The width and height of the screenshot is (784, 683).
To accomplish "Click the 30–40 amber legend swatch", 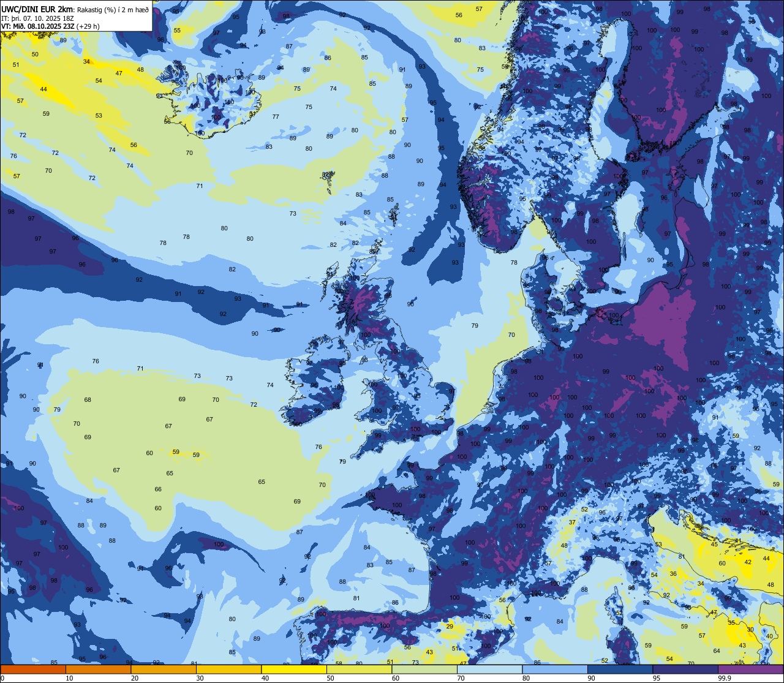I will coord(228,669).
